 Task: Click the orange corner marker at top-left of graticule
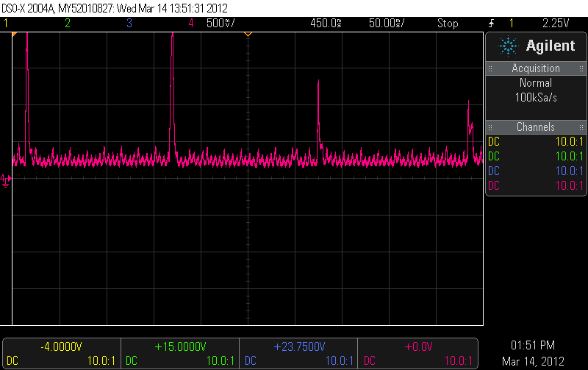click(x=14, y=35)
